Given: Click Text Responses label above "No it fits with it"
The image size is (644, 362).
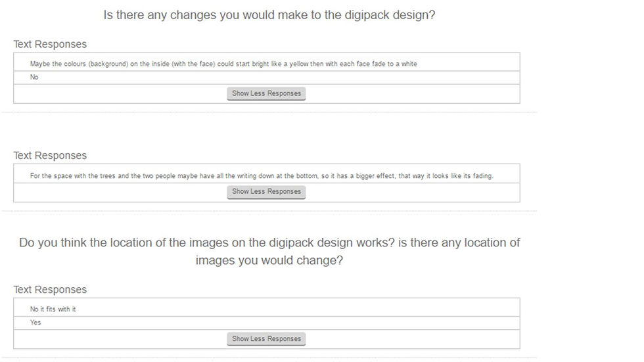Looking at the screenshot, I should pyautogui.click(x=50, y=290).
